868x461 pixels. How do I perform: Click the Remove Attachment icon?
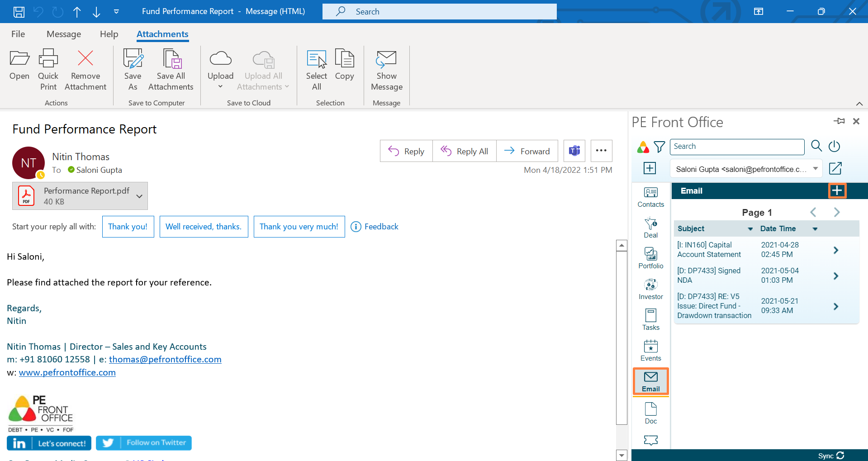tap(85, 59)
